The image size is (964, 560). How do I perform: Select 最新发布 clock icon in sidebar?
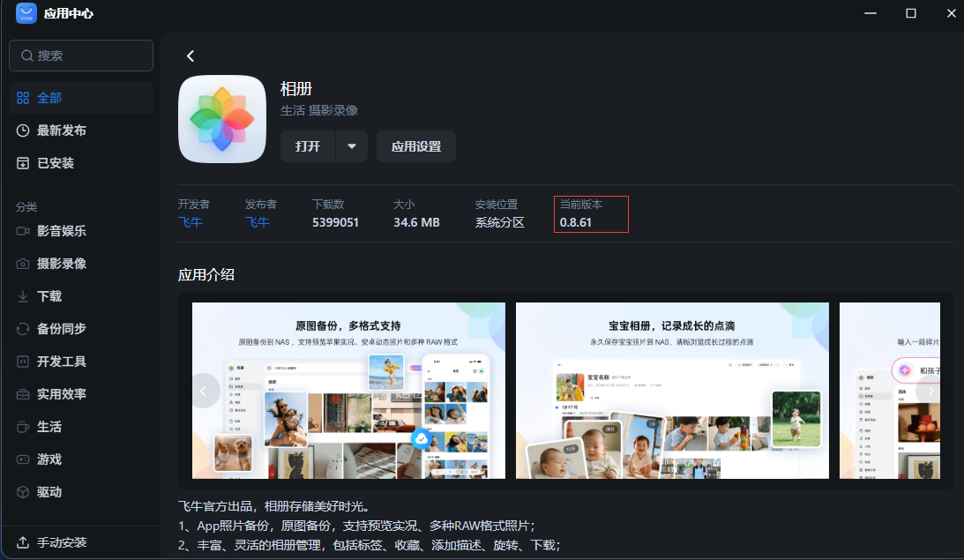coord(23,131)
